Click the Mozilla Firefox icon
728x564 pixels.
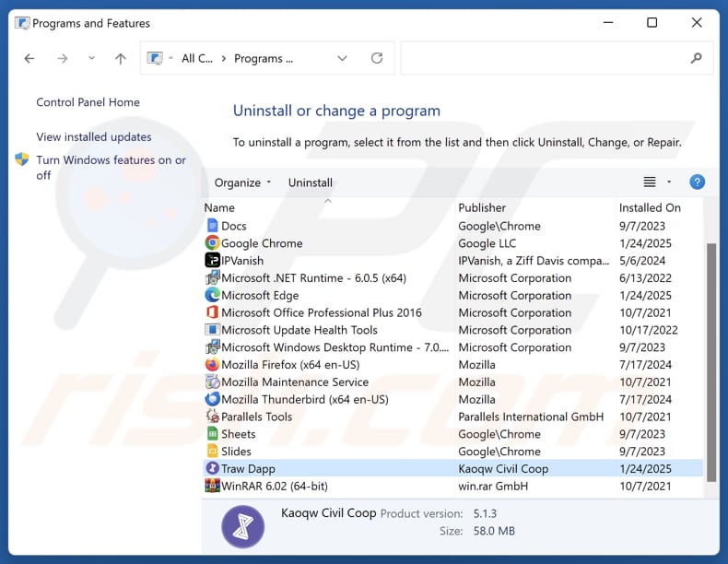pos(212,364)
